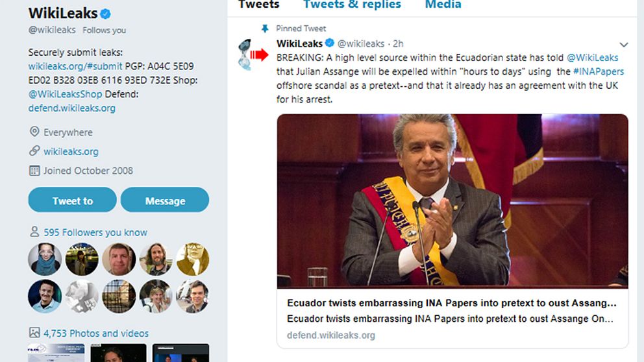
Task: Open the Ecuador INA Papers article card image
Action: click(x=452, y=201)
